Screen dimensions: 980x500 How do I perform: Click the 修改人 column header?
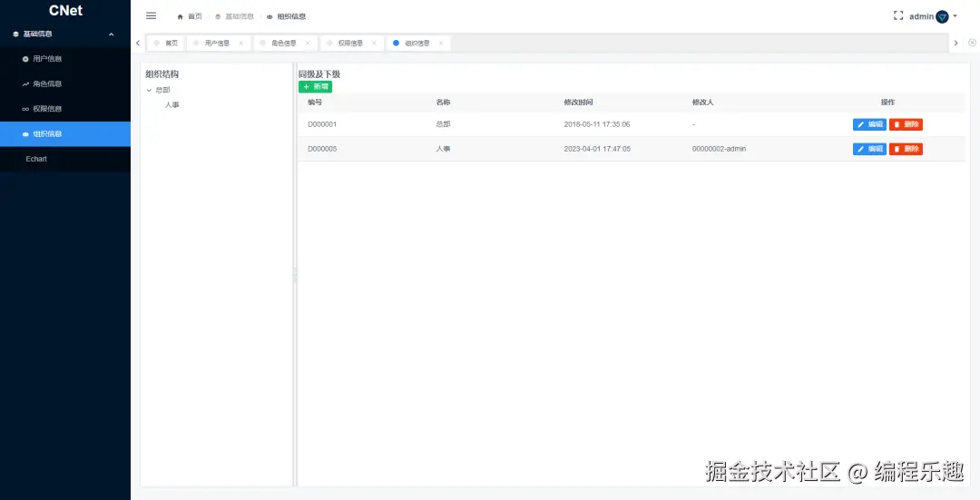coord(702,102)
